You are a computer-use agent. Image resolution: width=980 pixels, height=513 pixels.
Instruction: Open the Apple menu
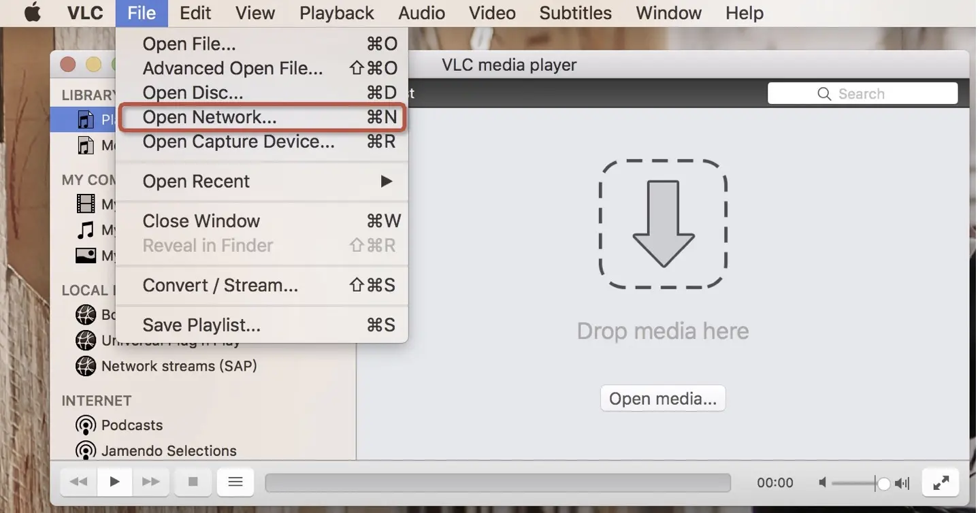pyautogui.click(x=32, y=13)
